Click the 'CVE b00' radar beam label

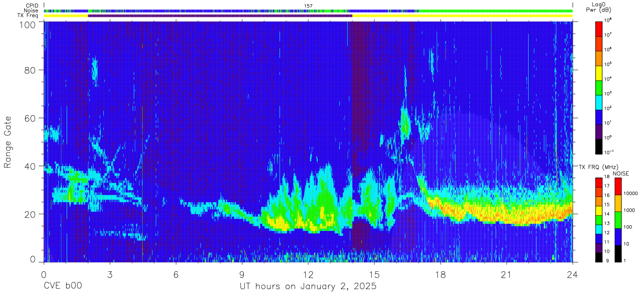pos(62,287)
